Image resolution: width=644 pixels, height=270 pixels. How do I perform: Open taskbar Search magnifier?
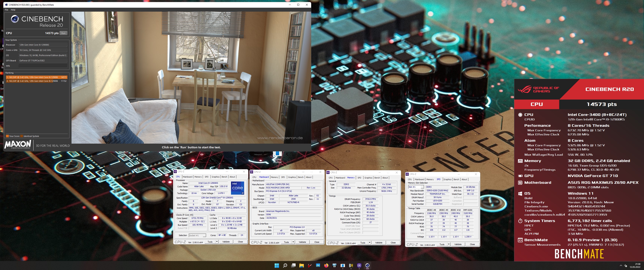pyautogui.click(x=285, y=265)
